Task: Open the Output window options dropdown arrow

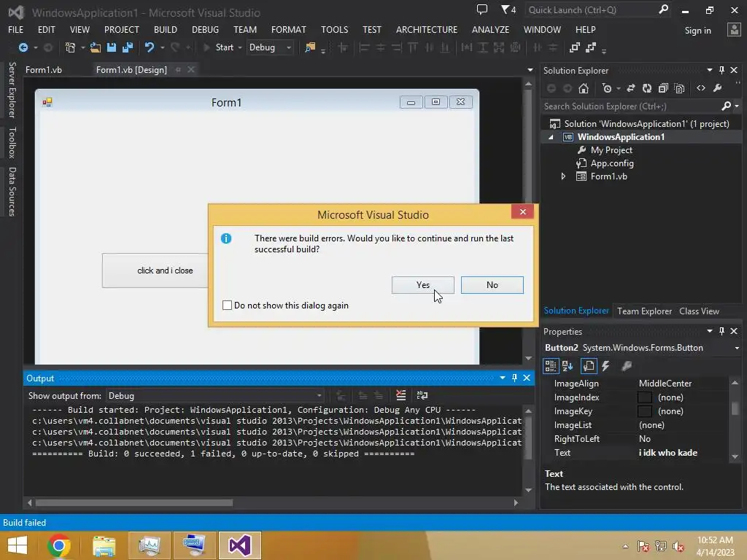Action: [502, 378]
